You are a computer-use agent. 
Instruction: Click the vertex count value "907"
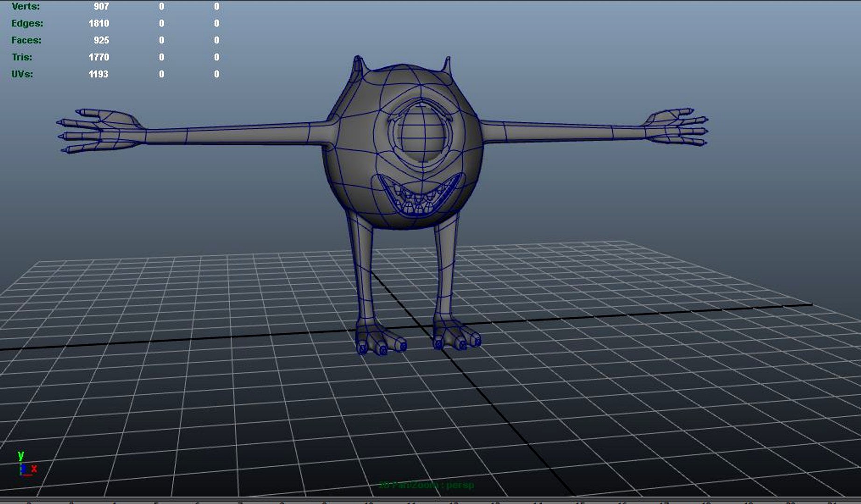[101, 7]
